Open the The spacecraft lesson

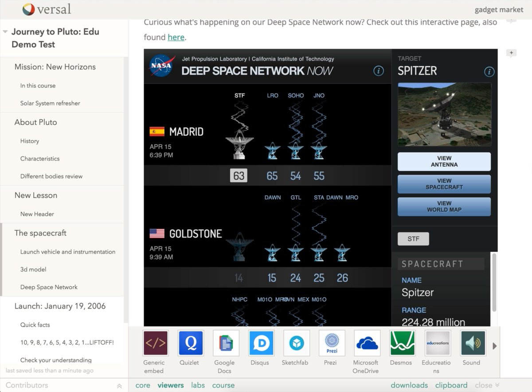click(x=40, y=233)
